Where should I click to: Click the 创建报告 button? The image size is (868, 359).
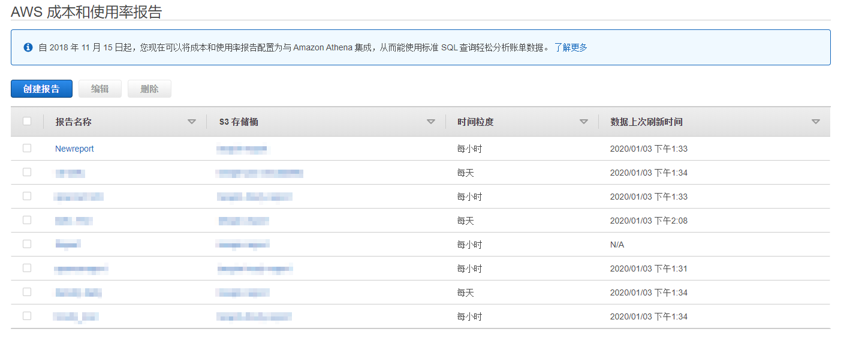[x=41, y=89]
